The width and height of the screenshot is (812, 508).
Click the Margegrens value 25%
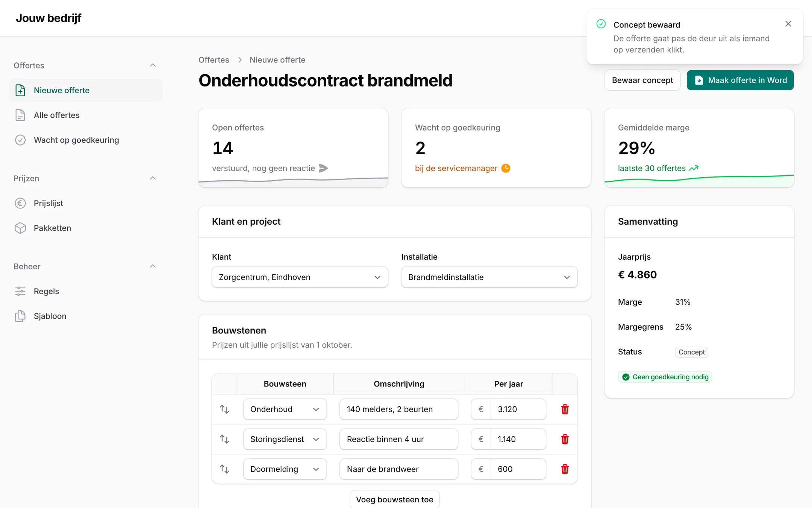tap(683, 327)
